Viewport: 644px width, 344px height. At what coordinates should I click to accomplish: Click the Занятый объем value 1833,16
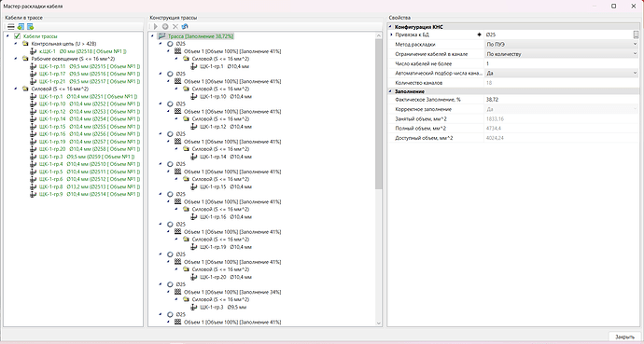tap(495, 119)
